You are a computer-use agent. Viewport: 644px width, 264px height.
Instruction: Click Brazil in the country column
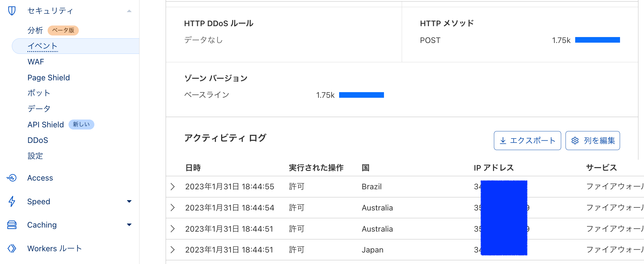click(372, 186)
